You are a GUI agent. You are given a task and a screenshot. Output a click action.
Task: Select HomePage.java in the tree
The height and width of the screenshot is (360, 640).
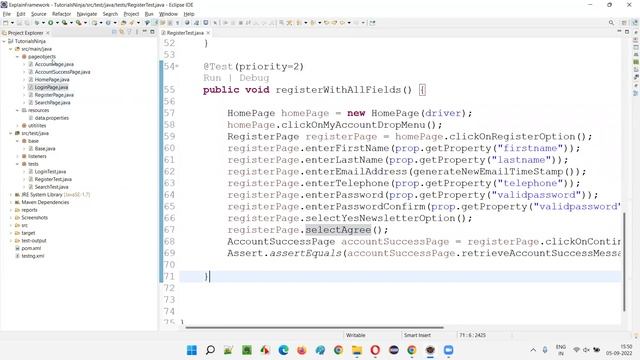(x=51, y=80)
